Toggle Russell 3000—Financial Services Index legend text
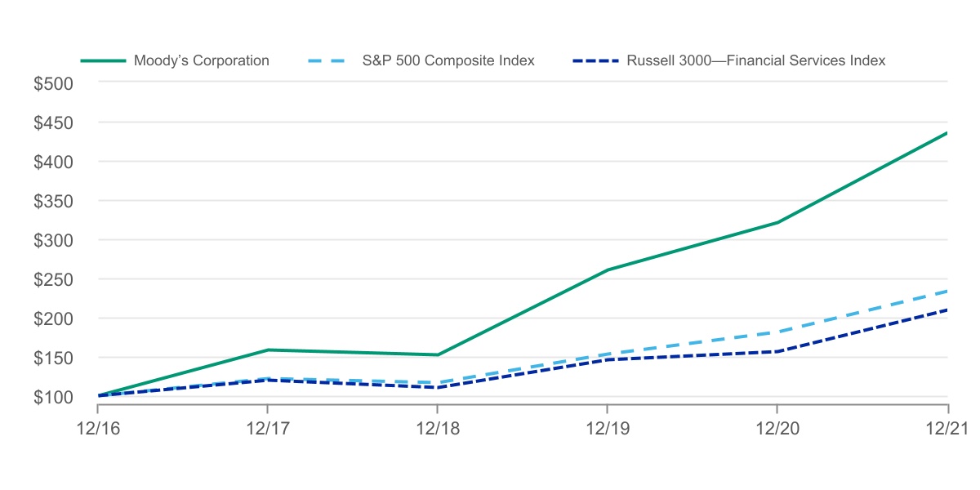980x490 pixels. point(755,60)
